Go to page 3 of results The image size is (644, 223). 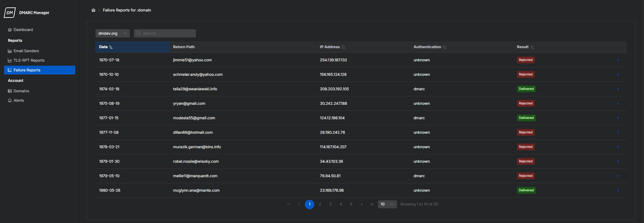(330, 204)
